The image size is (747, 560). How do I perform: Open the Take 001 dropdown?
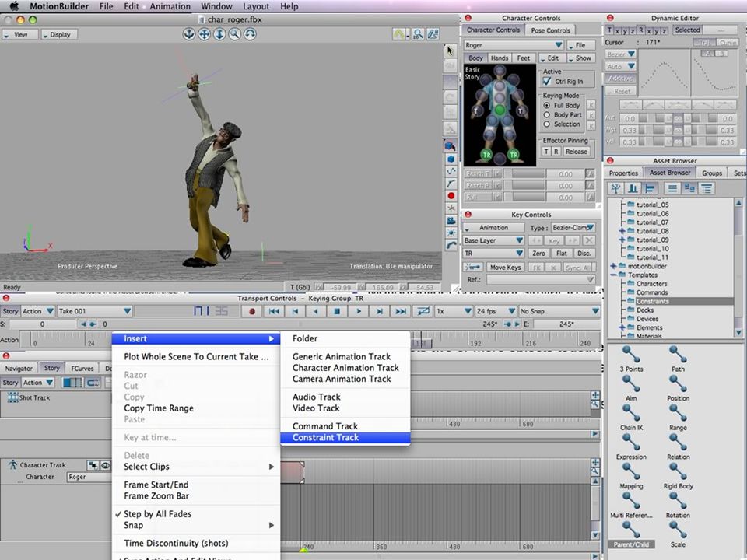[x=94, y=311]
